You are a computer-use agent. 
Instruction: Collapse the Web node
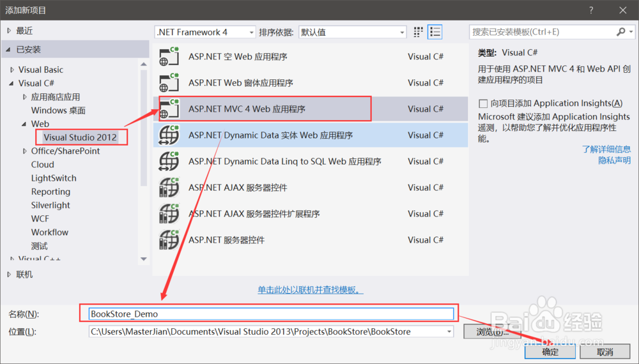[24, 124]
